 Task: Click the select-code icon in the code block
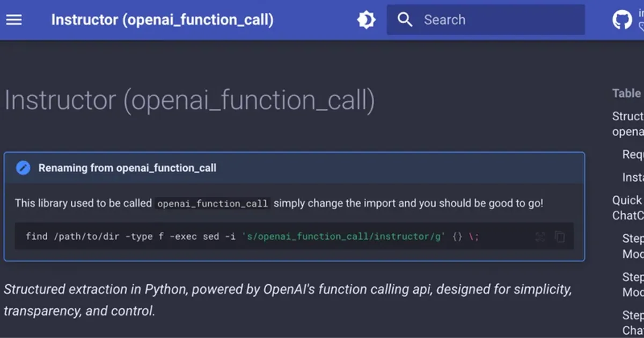click(x=540, y=237)
